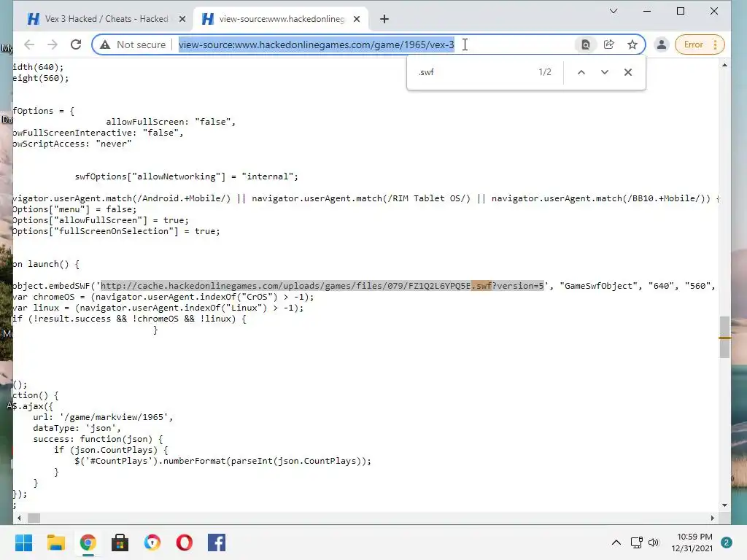Click the horizontal scroll right arrow

[712, 518]
